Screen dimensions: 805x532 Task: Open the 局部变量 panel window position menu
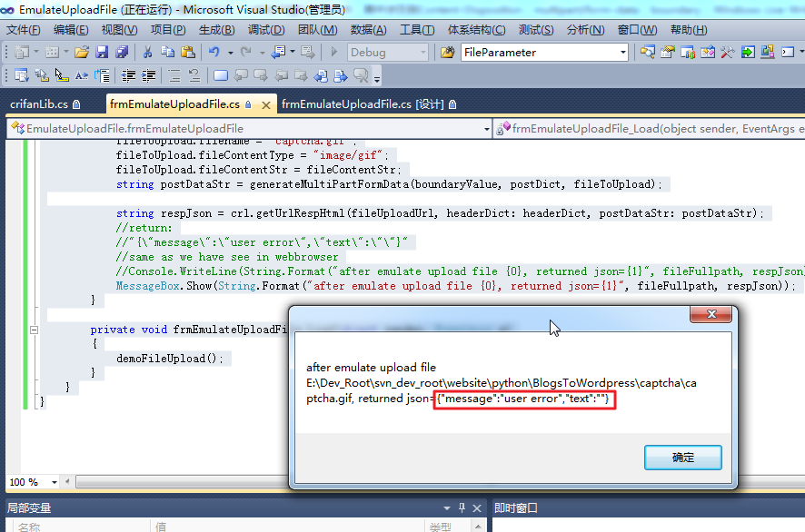(x=447, y=508)
